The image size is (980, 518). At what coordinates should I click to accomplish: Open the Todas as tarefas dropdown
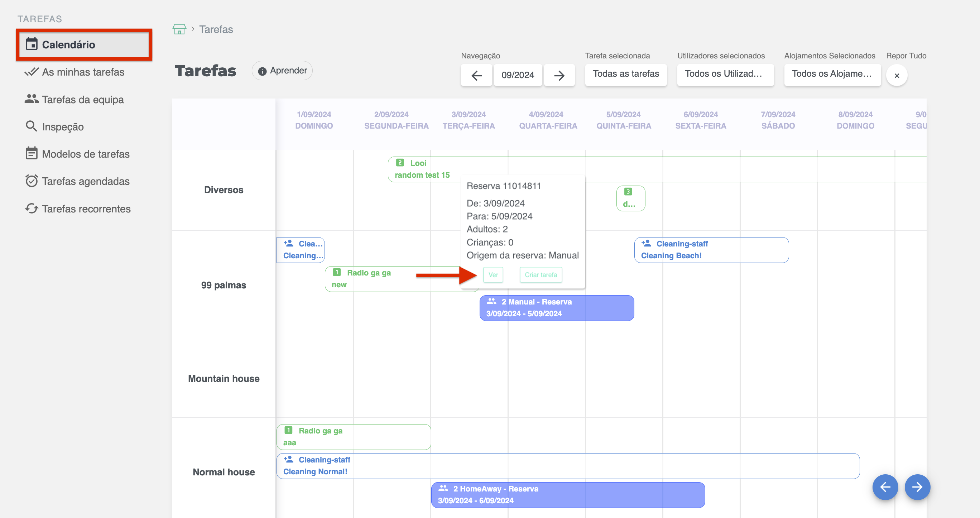[x=625, y=74]
